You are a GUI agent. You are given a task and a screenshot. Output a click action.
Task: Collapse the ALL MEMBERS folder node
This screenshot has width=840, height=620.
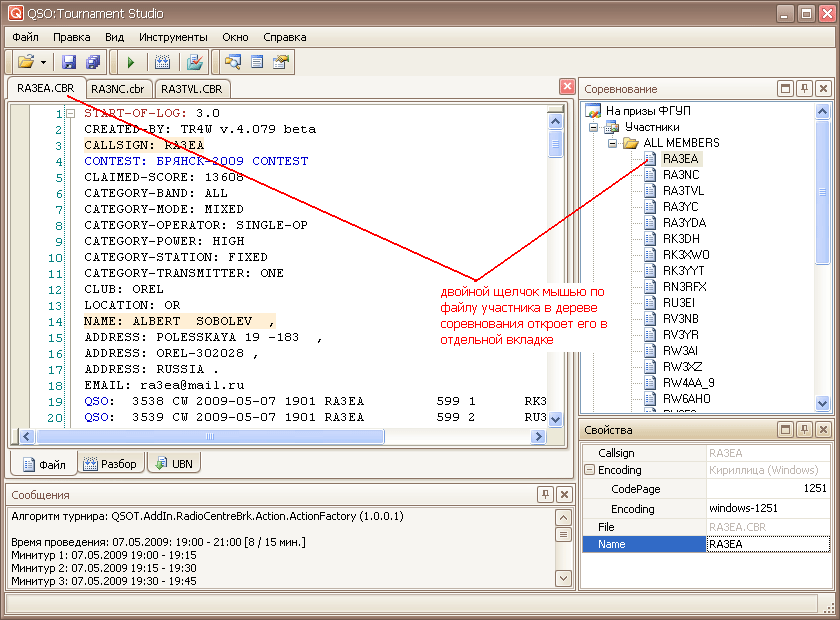click(612, 143)
